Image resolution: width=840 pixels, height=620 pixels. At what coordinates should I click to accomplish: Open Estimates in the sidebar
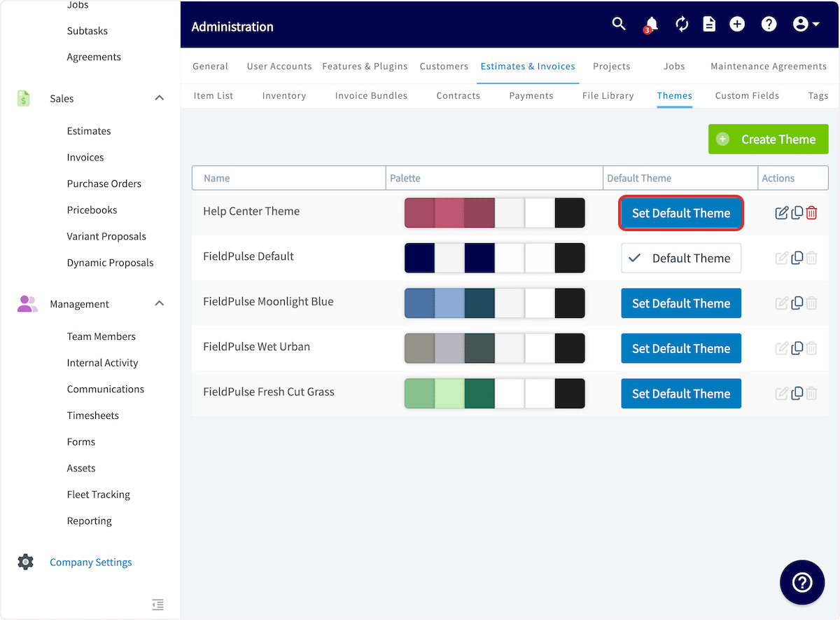point(89,131)
